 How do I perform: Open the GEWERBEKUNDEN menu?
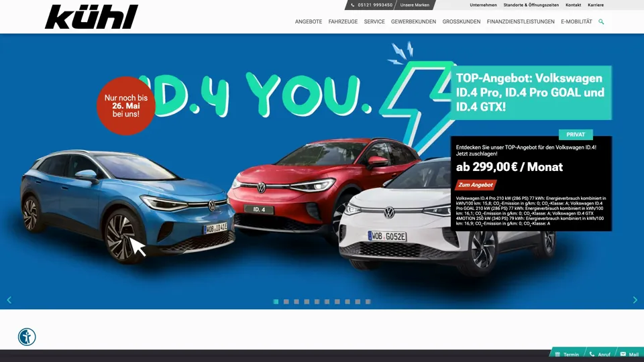click(414, 21)
